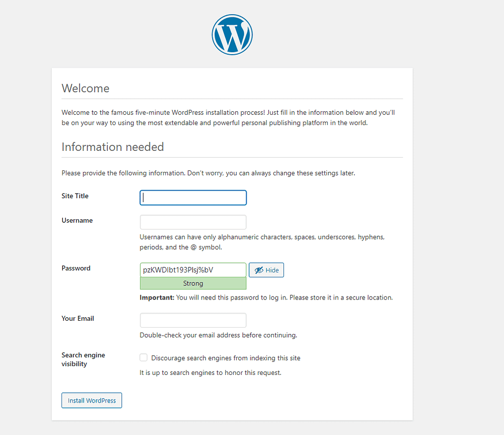This screenshot has height=435, width=504.
Task: Click the 'Welcome to the famous five-minute' paragraph
Action: pyautogui.click(x=228, y=117)
